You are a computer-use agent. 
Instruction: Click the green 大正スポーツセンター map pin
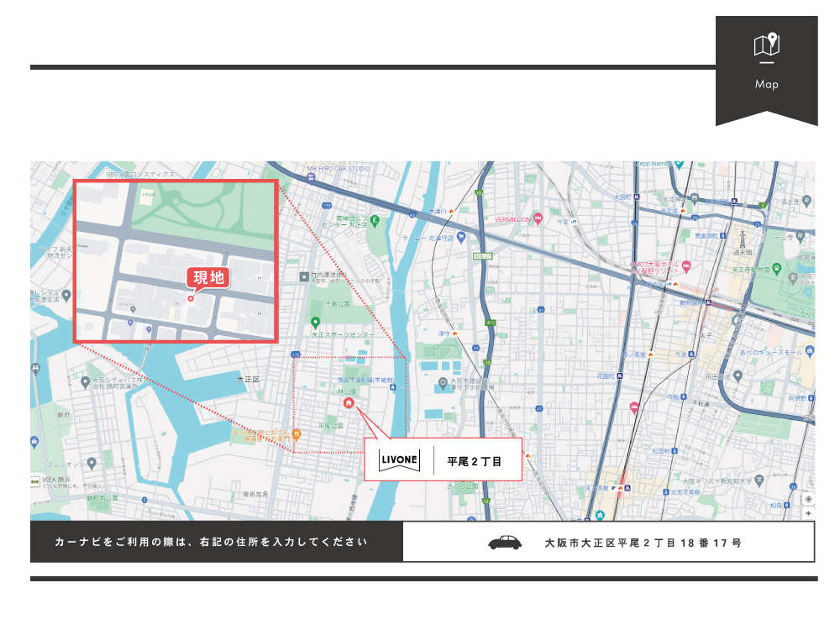pyautogui.click(x=316, y=323)
